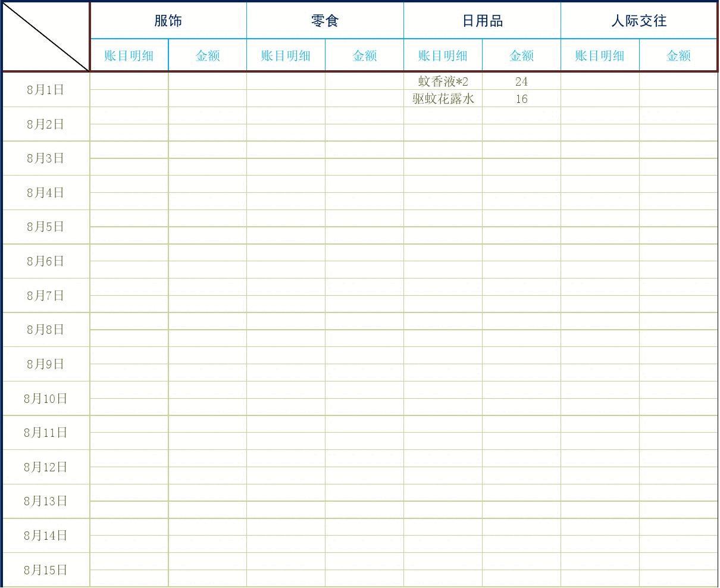
Task: Select 账目明细 subheader under 服饰
Action: 129,56
